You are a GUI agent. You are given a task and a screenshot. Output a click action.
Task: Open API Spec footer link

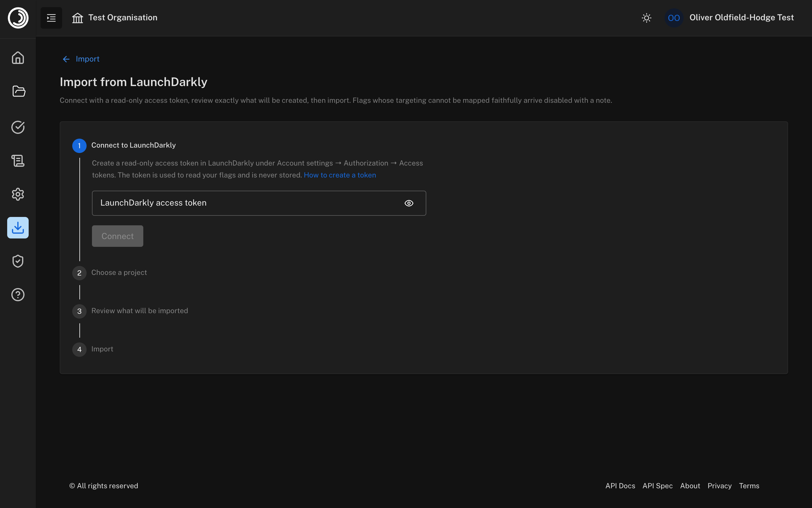(657, 486)
